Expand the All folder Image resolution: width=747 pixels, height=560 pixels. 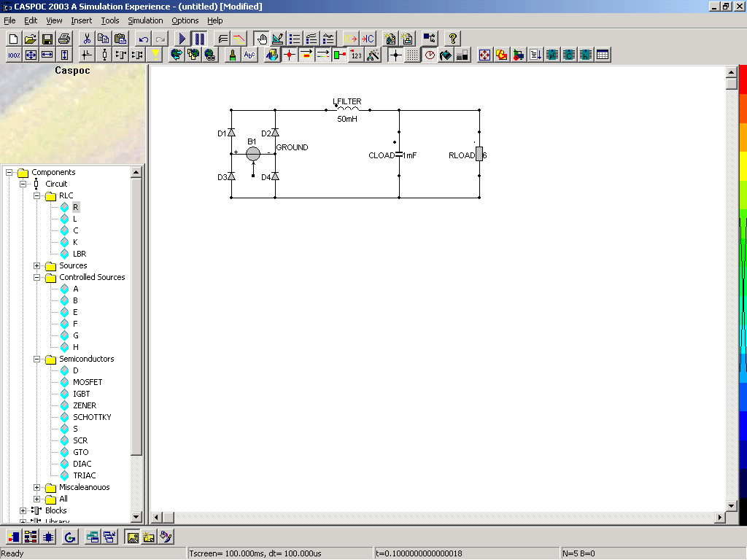tap(36, 499)
